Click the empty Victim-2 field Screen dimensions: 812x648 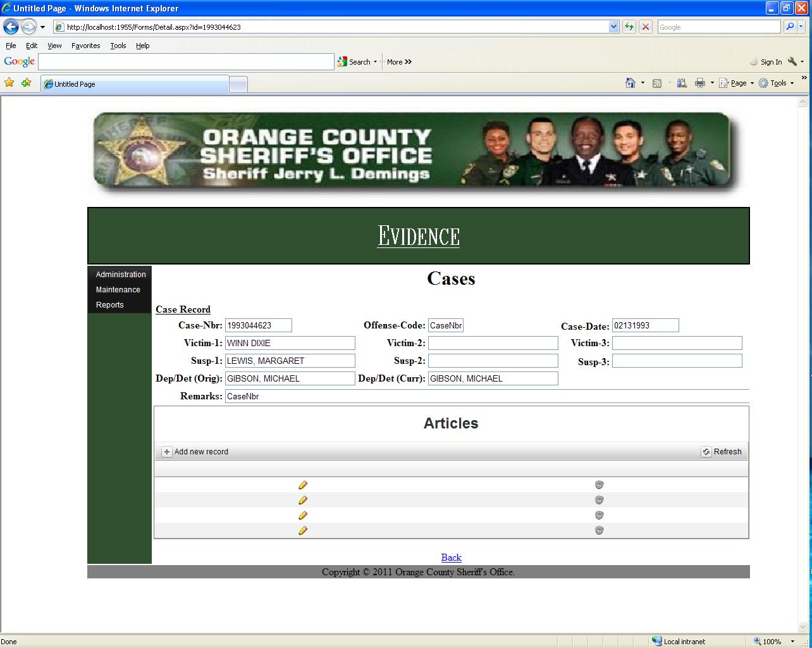(x=493, y=343)
